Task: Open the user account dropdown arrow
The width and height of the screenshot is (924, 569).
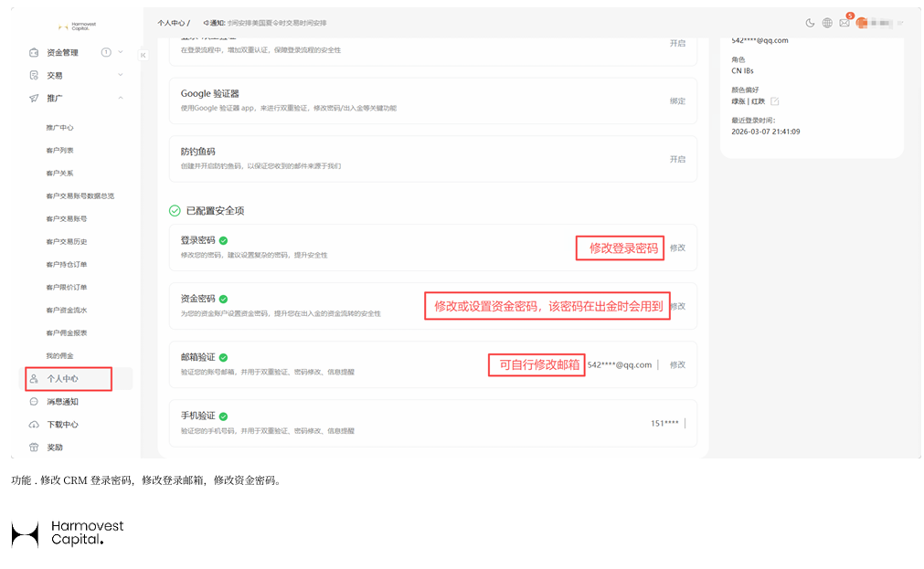Action: point(900,23)
